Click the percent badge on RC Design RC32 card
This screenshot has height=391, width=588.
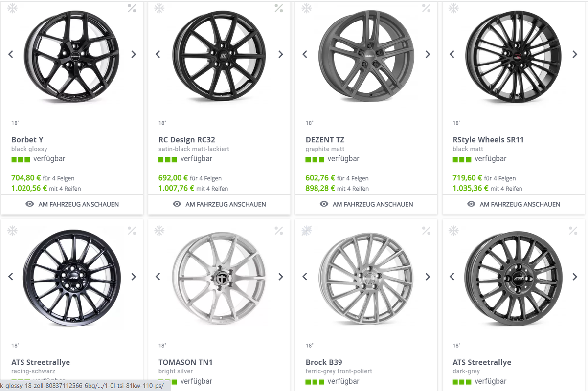279,8
